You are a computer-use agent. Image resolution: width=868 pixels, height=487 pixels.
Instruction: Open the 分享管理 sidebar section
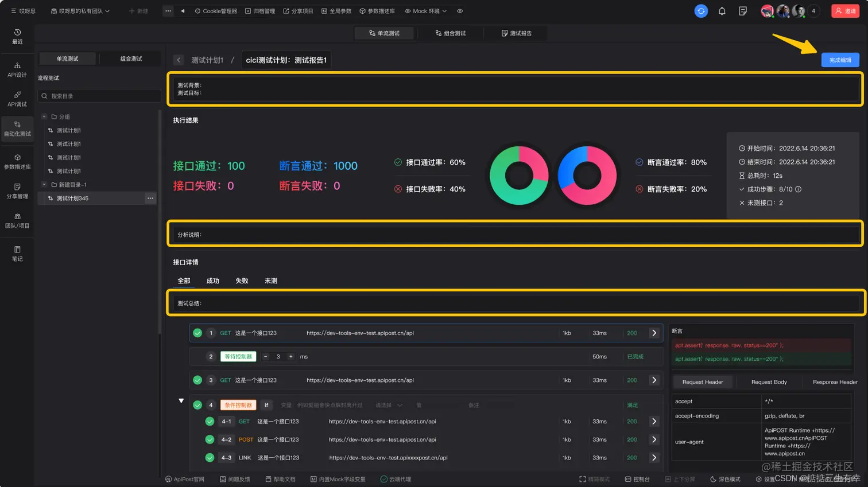17,192
